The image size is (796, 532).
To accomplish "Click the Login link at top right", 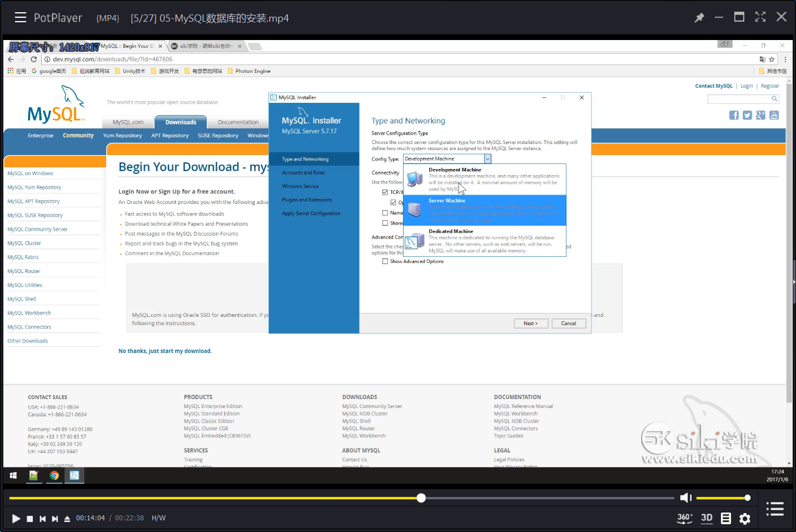I will tap(747, 86).
